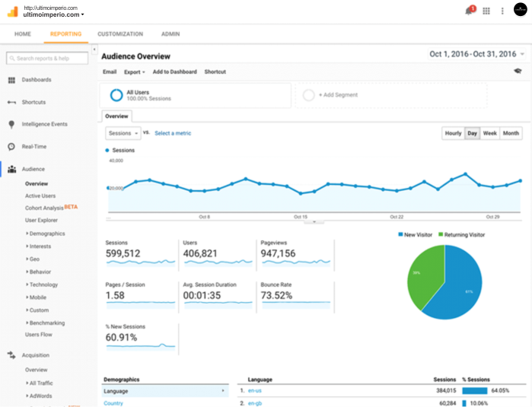Screen dimensions: 532x407
Task: Open the Google apps grid icon
Action: click(486, 11)
